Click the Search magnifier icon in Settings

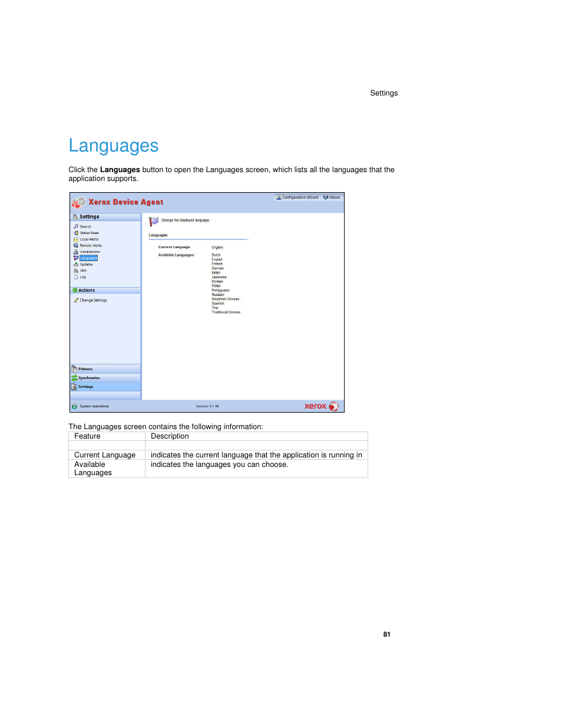coord(76,226)
